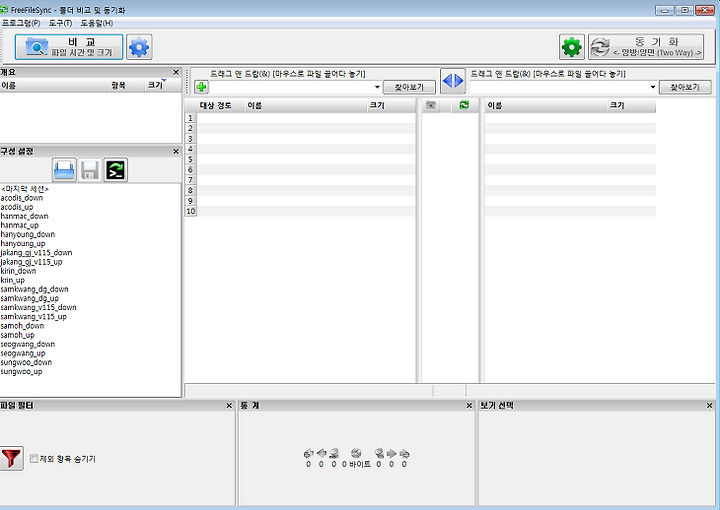Screen dimensions: 720x510
Task: Click the right folder path input
Action: pyautogui.click(x=559, y=87)
